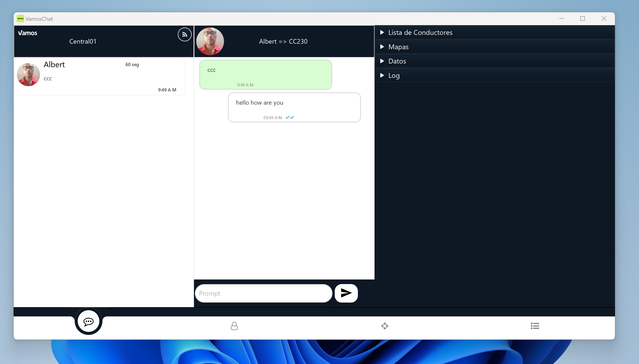Image resolution: width=639 pixels, height=364 pixels.
Task: Expand the Lista de Conductores section
Action: (420, 33)
